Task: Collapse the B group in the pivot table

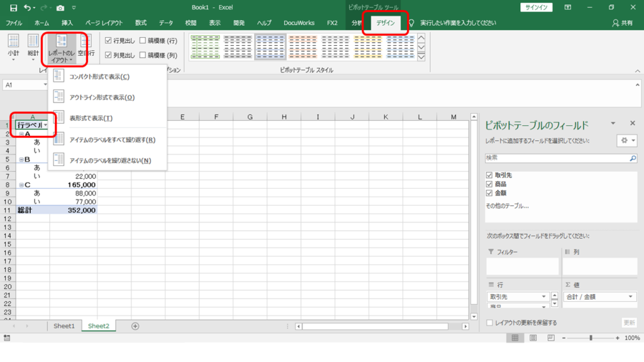Action: click(x=21, y=159)
